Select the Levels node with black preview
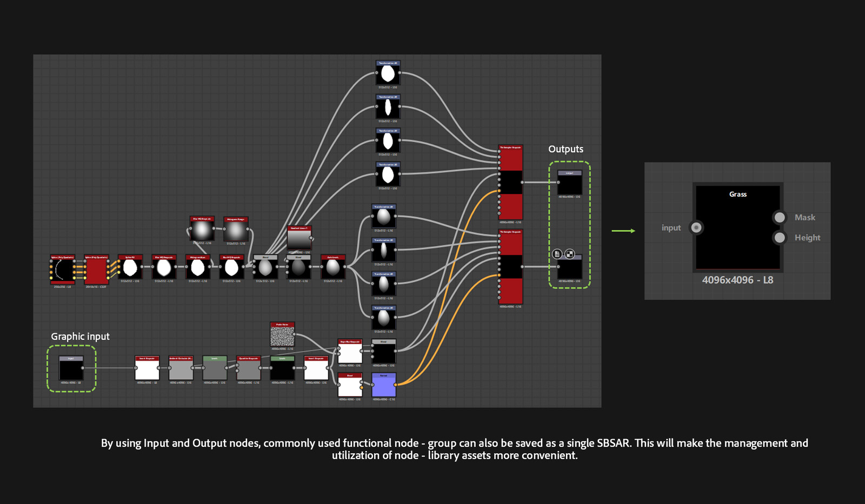The width and height of the screenshot is (865, 504). (x=282, y=368)
